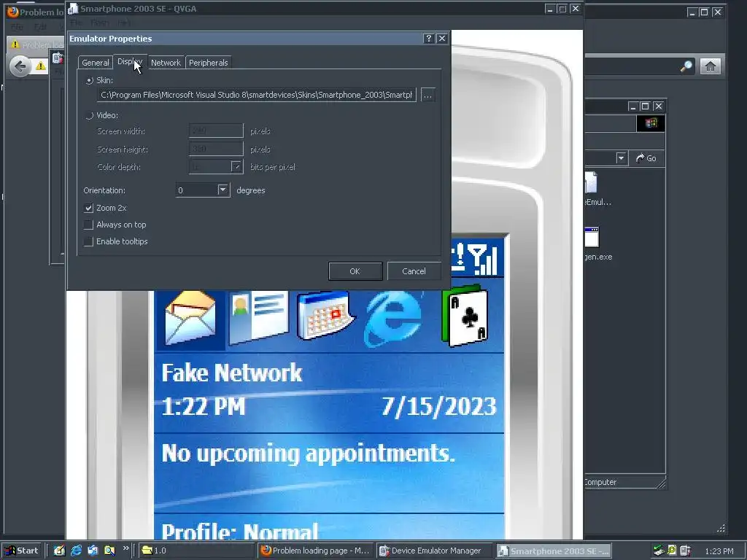
Task: Click the Smartphone 2003 SE taskbar button
Action: 554,551
